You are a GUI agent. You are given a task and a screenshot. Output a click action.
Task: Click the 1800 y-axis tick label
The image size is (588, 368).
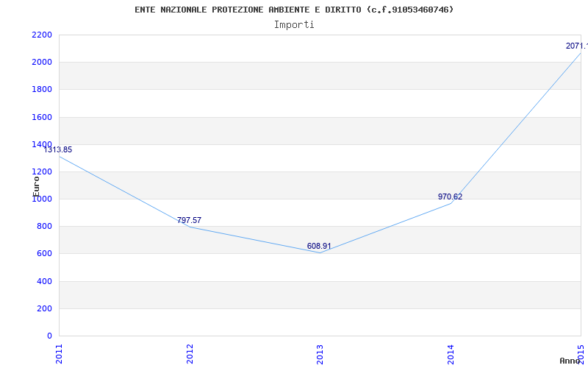(x=42, y=90)
